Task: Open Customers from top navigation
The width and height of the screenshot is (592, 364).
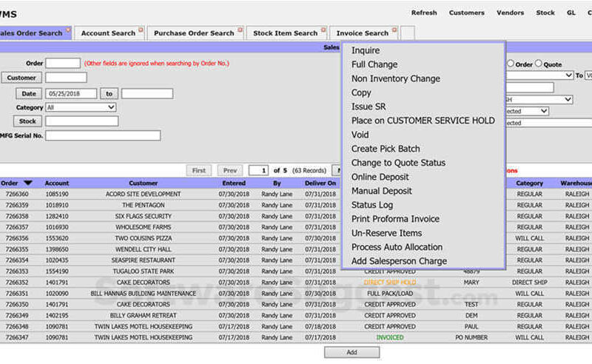Action: pos(467,13)
